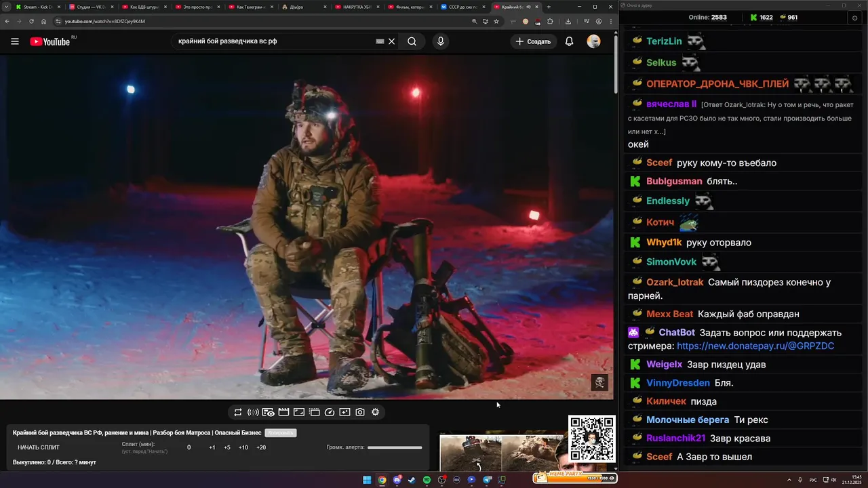Click the skull channel watermark on video
The height and width of the screenshot is (488, 868).
(x=599, y=382)
